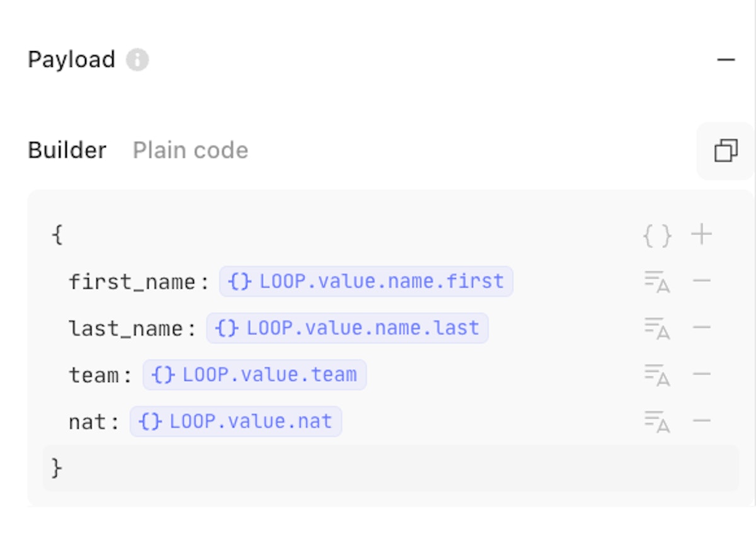This screenshot has height=533, width=756.
Task: Collapse the Payload section
Action: click(726, 60)
